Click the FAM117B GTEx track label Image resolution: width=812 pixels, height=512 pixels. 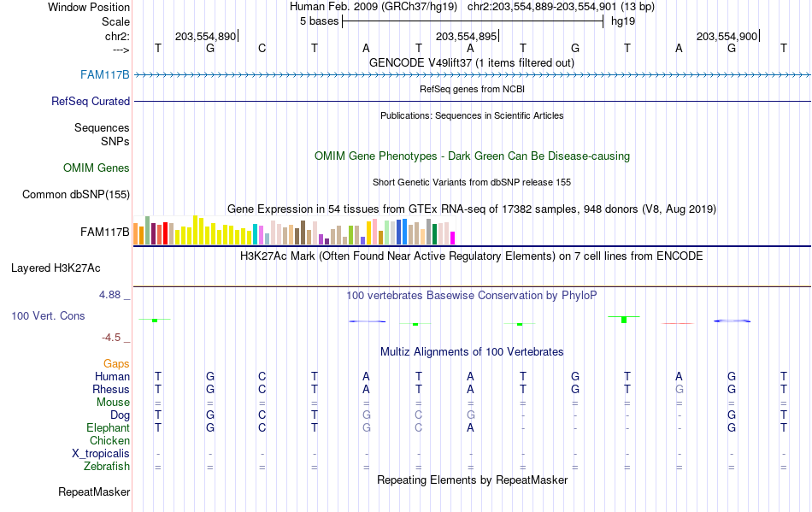coord(104,232)
